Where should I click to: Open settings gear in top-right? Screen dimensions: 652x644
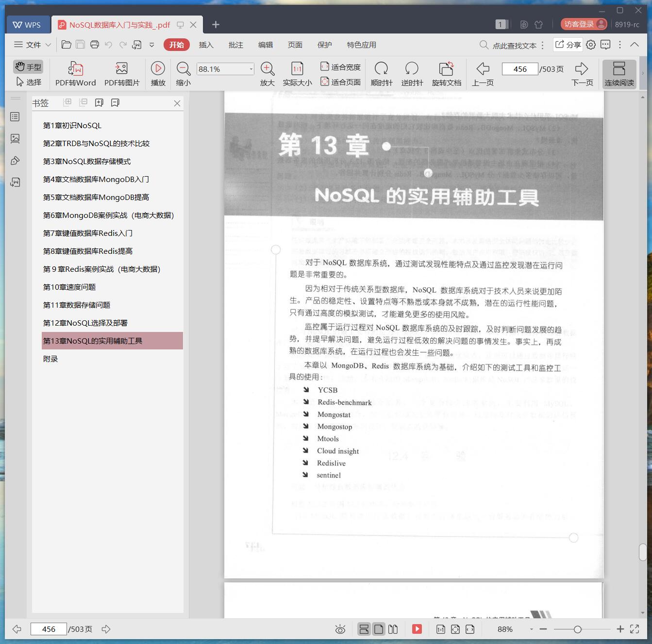tap(591, 45)
